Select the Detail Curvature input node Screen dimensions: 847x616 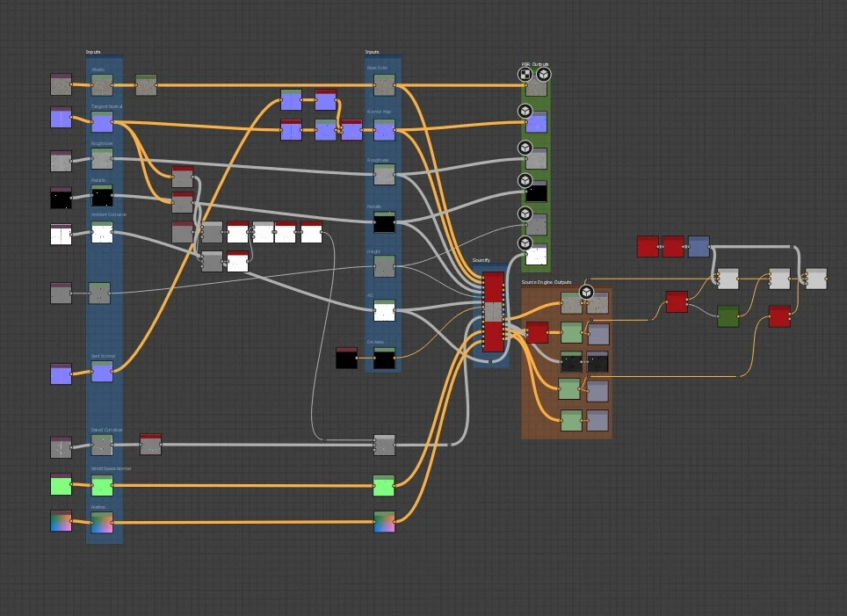tap(101, 446)
